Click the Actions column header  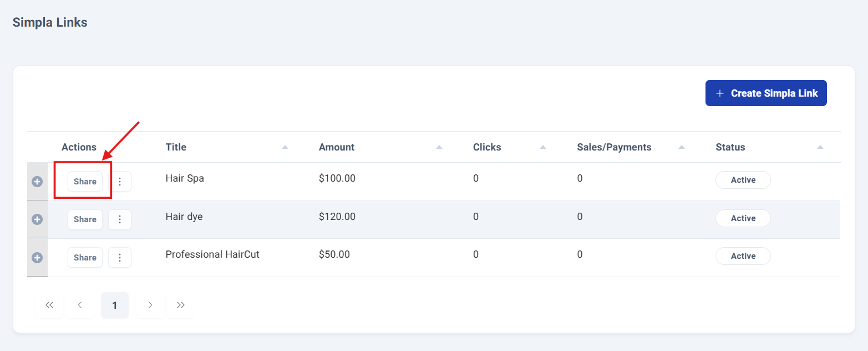(x=79, y=147)
